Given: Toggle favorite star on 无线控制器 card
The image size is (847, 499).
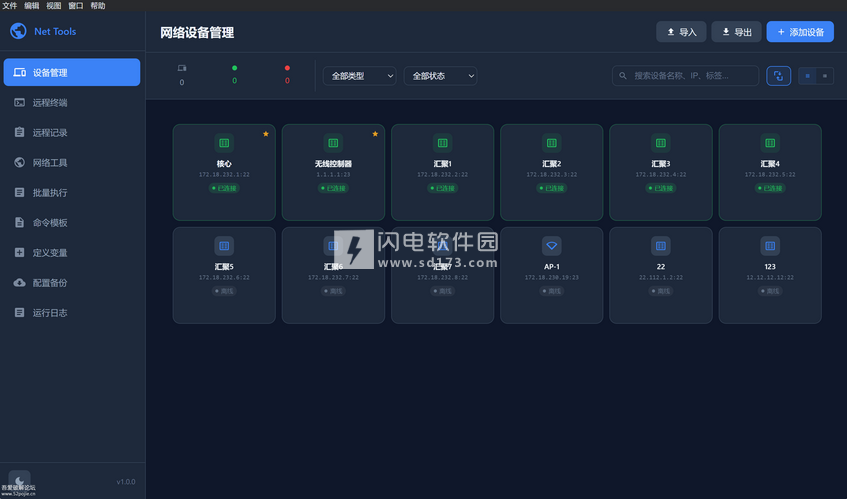Looking at the screenshot, I should (375, 133).
